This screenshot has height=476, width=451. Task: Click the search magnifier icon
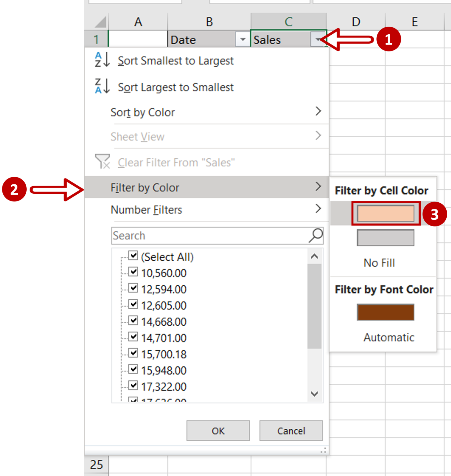click(316, 236)
